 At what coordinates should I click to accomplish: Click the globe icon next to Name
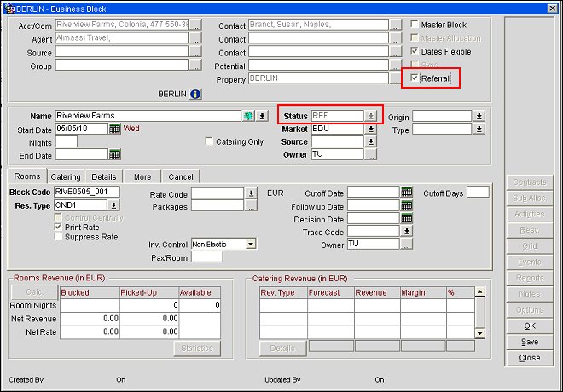click(248, 116)
